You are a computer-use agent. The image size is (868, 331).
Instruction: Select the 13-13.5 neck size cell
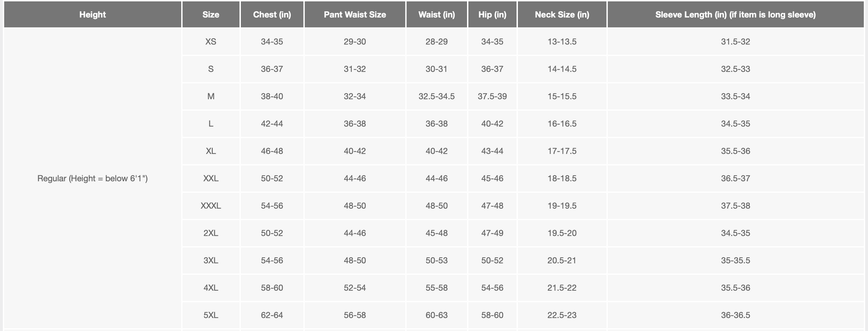tap(562, 42)
